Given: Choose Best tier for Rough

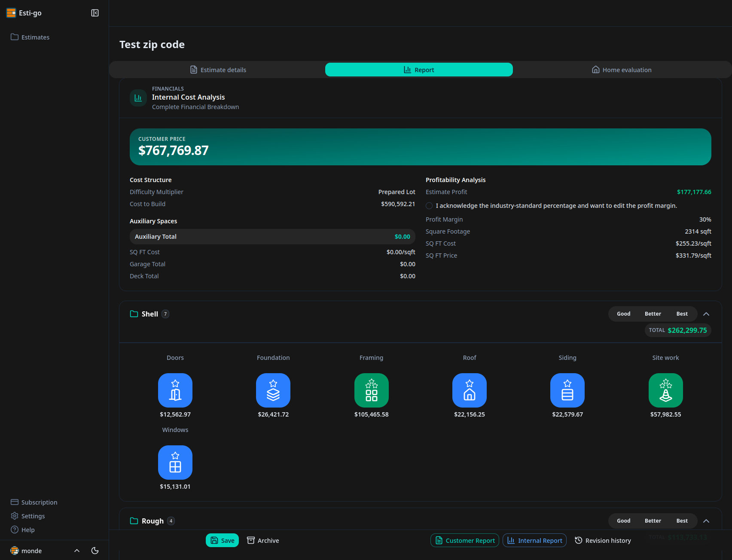Looking at the screenshot, I should pos(682,521).
